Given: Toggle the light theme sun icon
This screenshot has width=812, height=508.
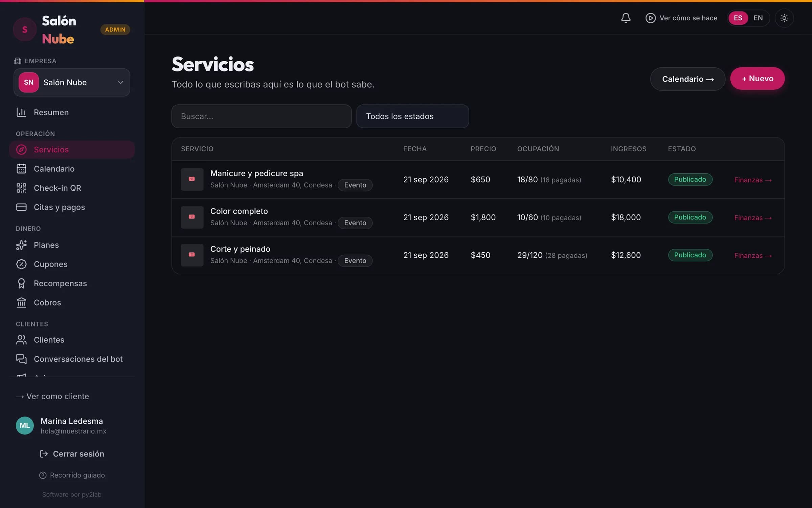Looking at the screenshot, I should (x=784, y=18).
